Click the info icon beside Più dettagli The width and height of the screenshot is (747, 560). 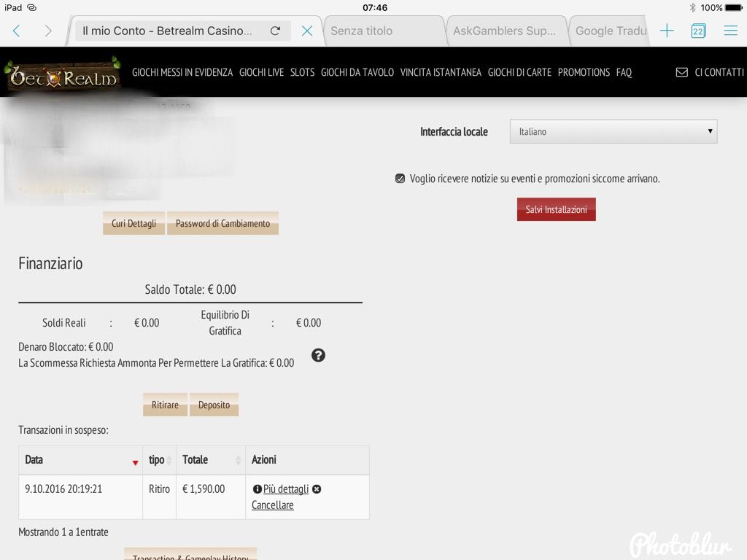click(257, 489)
